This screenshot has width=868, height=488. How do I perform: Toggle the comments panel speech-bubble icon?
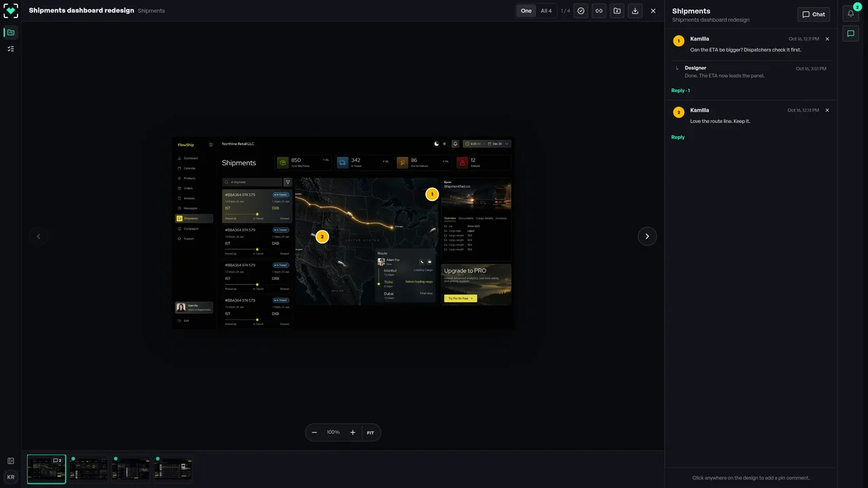click(x=851, y=33)
